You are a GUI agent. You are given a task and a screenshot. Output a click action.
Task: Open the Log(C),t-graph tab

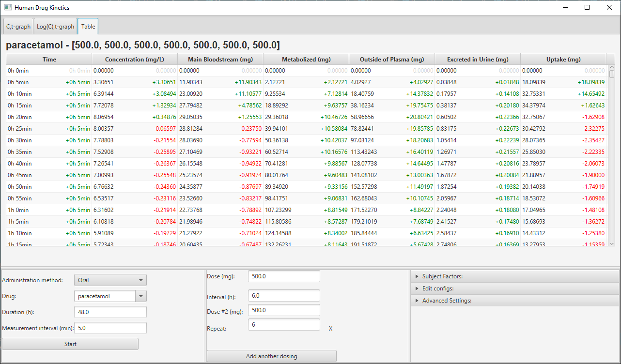click(56, 27)
